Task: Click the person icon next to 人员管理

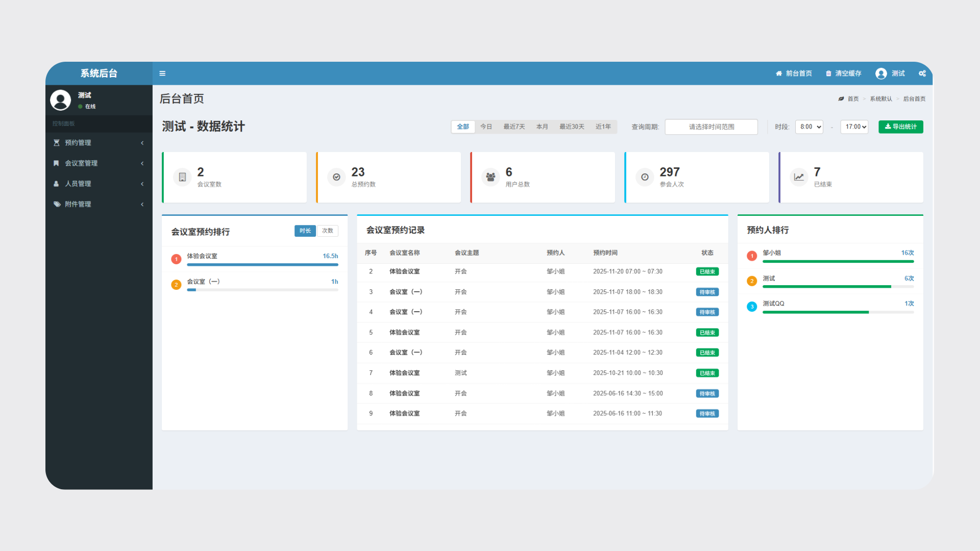Action: 56,184
